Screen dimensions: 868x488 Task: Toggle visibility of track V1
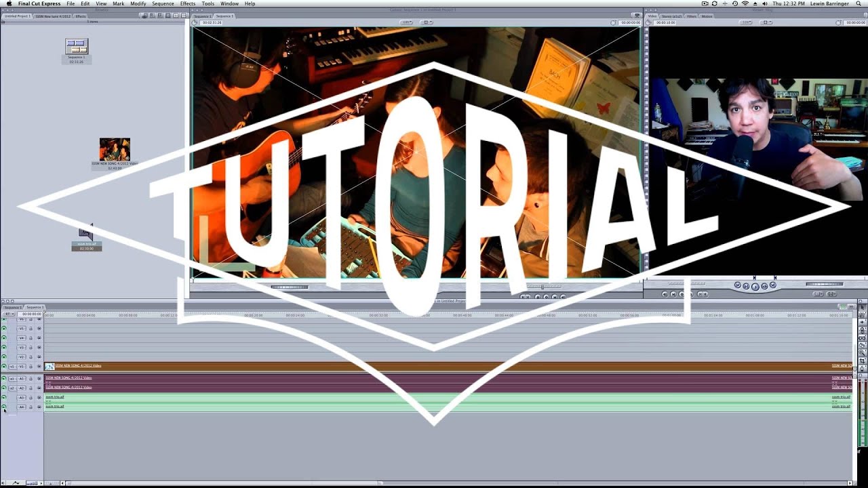3,367
